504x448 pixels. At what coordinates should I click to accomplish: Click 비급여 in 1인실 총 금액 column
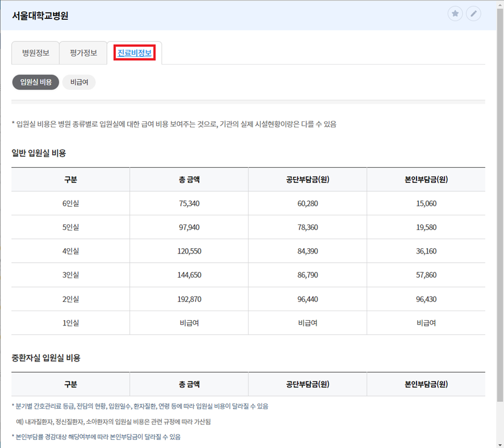[x=189, y=323]
